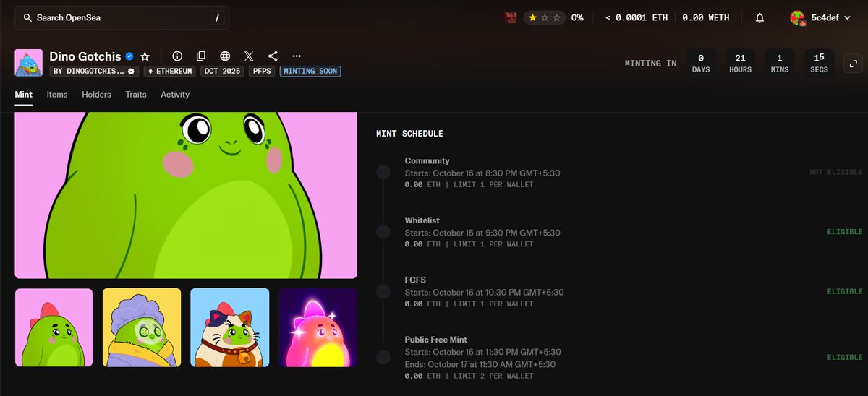Click the blue verified badge next to Dino Gotchis
868x396 pixels.
tap(129, 56)
